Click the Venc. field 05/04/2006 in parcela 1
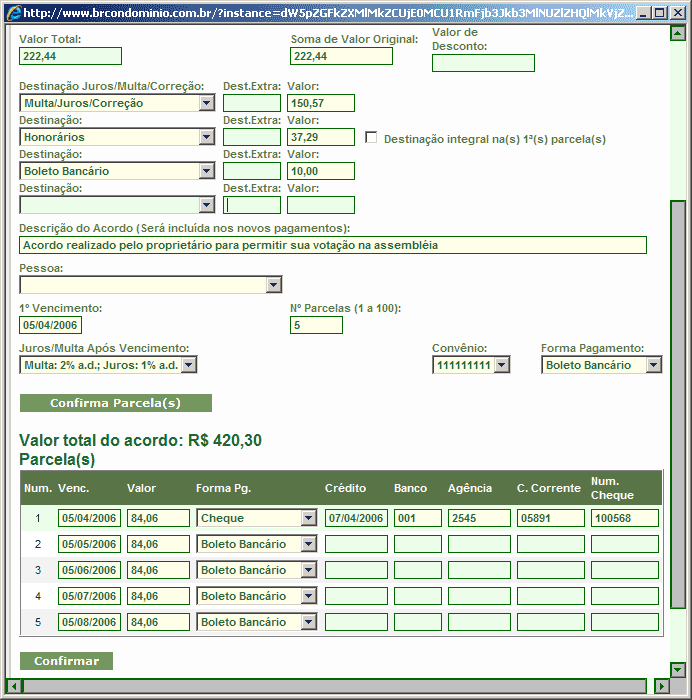Viewport: 692px width, 700px height. click(89, 518)
